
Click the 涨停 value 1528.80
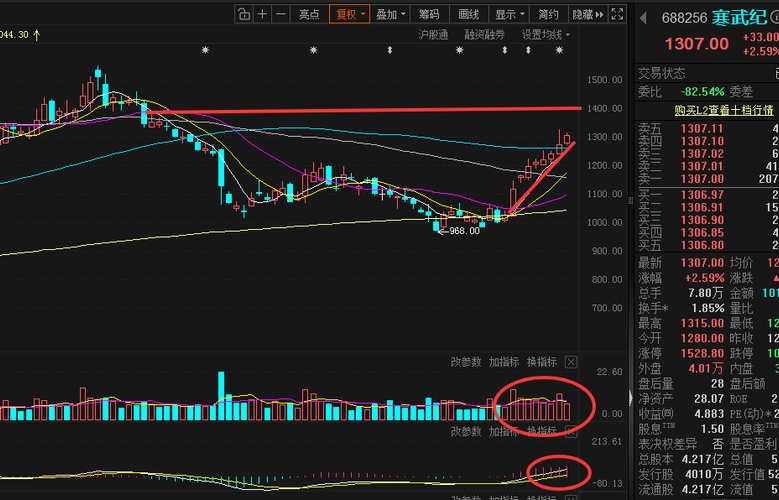[x=702, y=353]
